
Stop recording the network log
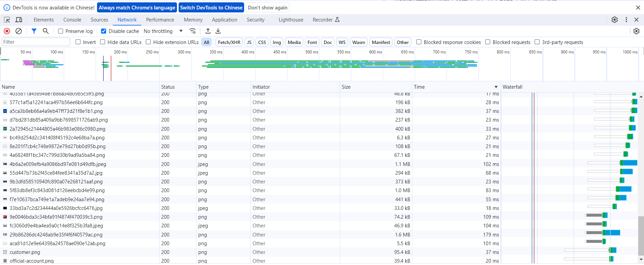(x=7, y=31)
